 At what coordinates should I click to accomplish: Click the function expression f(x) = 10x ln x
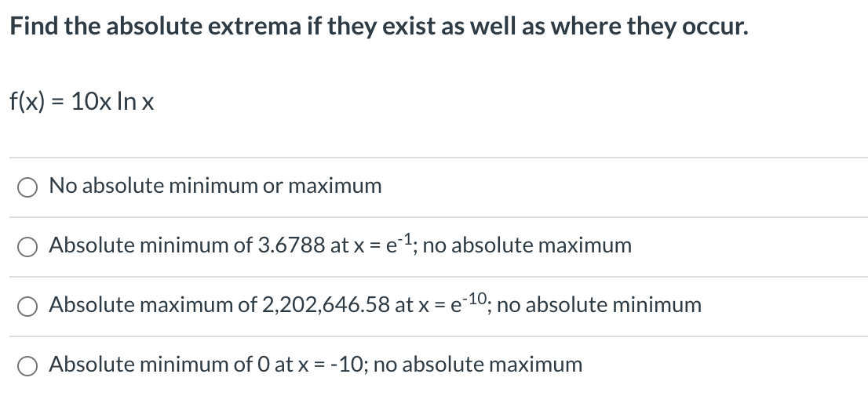tap(82, 102)
